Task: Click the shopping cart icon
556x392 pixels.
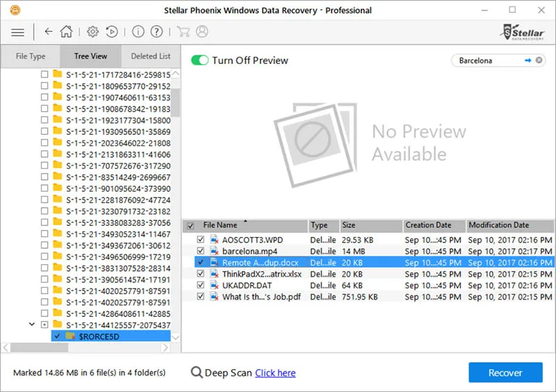Action: pos(183,31)
